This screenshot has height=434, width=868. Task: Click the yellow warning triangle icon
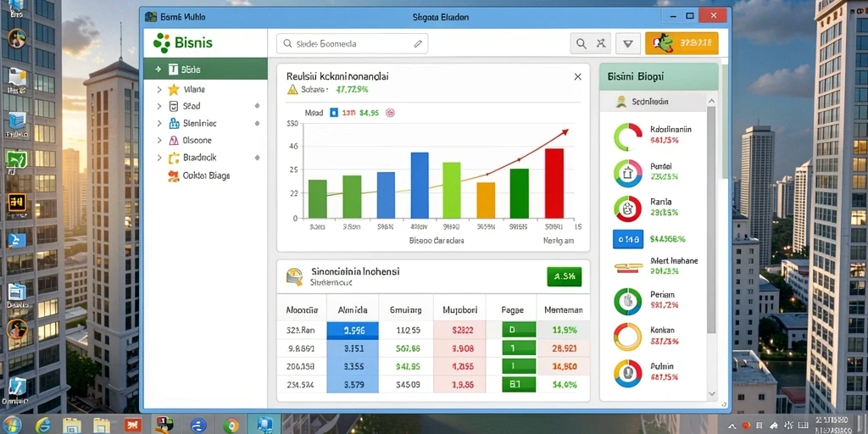(292, 90)
